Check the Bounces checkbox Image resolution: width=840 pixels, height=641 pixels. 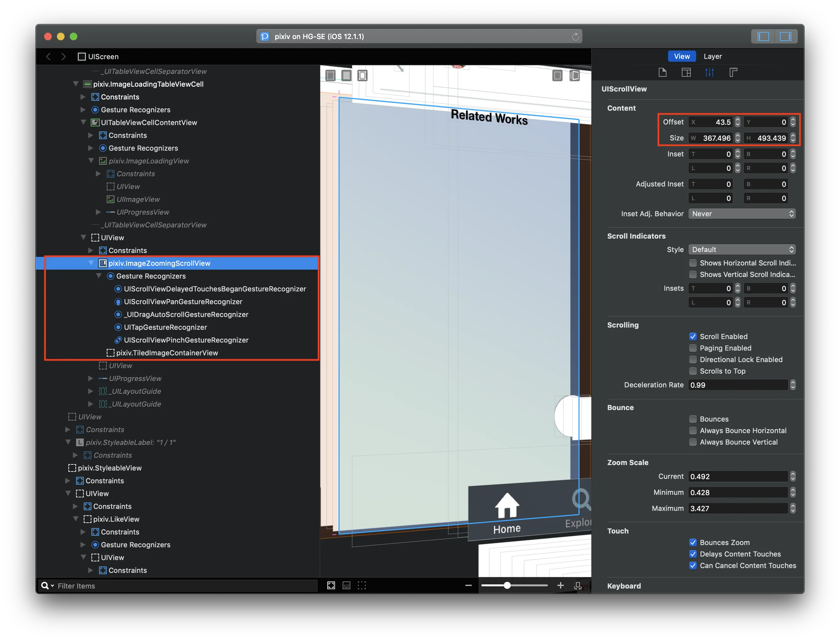tap(693, 419)
